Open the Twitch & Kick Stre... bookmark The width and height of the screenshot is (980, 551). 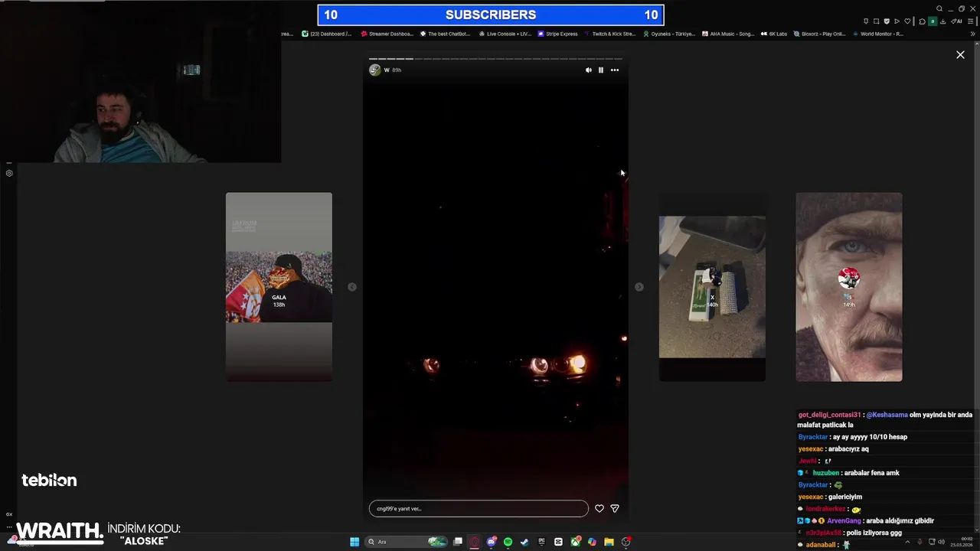click(x=609, y=34)
